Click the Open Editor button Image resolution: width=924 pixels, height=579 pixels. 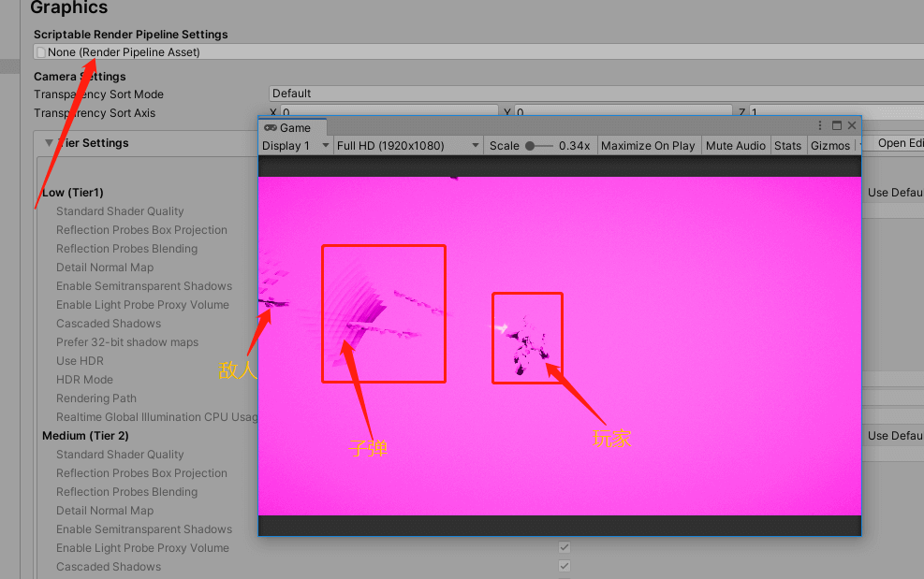pos(905,143)
